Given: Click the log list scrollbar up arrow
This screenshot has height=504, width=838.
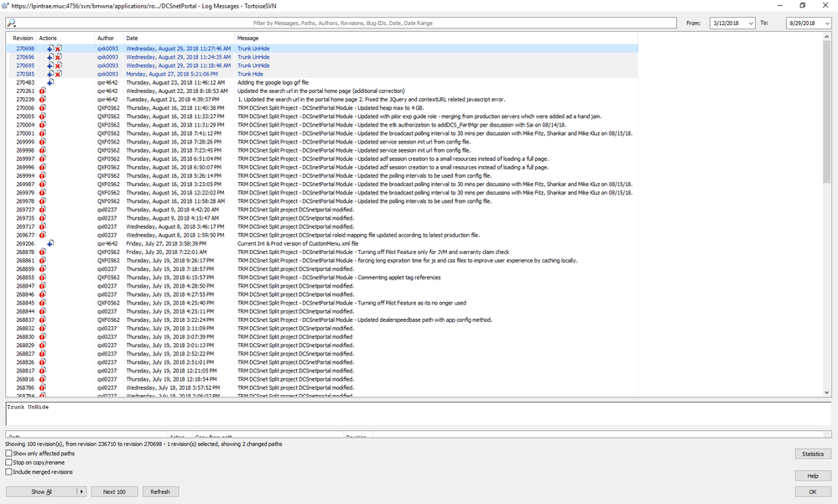Looking at the screenshot, I should pyautogui.click(x=827, y=39).
